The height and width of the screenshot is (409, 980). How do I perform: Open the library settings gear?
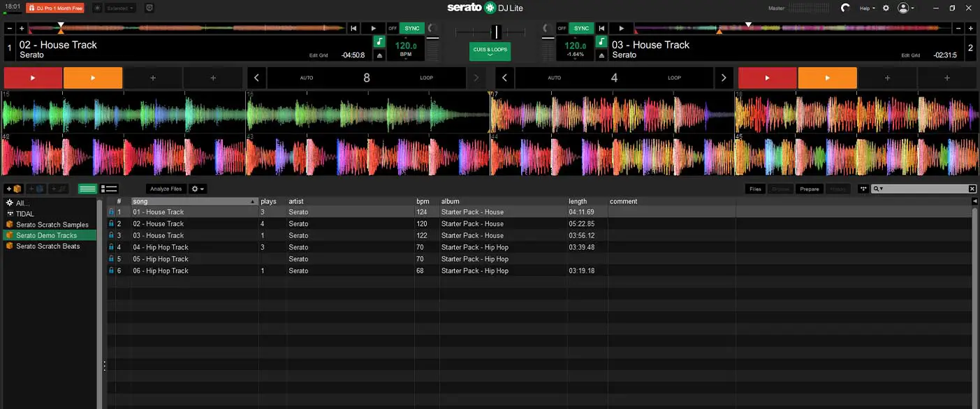(196, 189)
